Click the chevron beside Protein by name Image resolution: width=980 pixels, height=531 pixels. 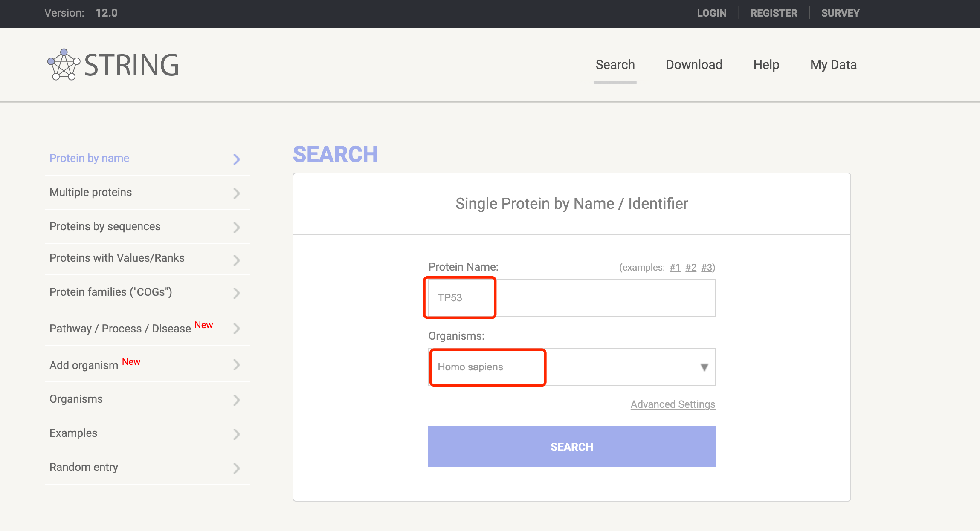tap(237, 159)
